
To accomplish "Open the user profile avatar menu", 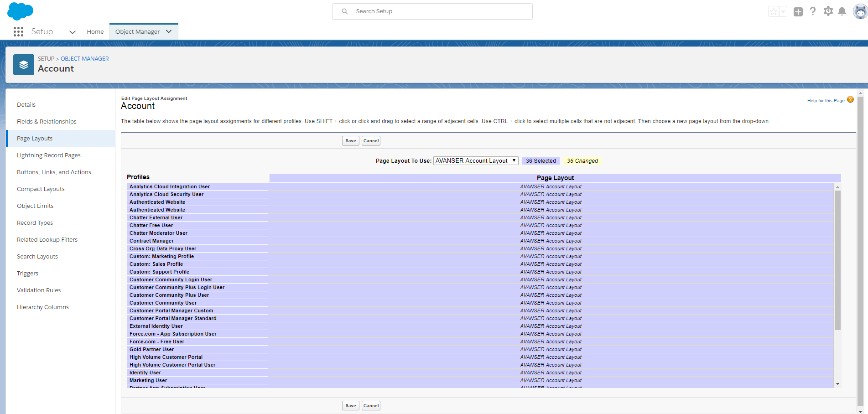I will click(860, 12).
